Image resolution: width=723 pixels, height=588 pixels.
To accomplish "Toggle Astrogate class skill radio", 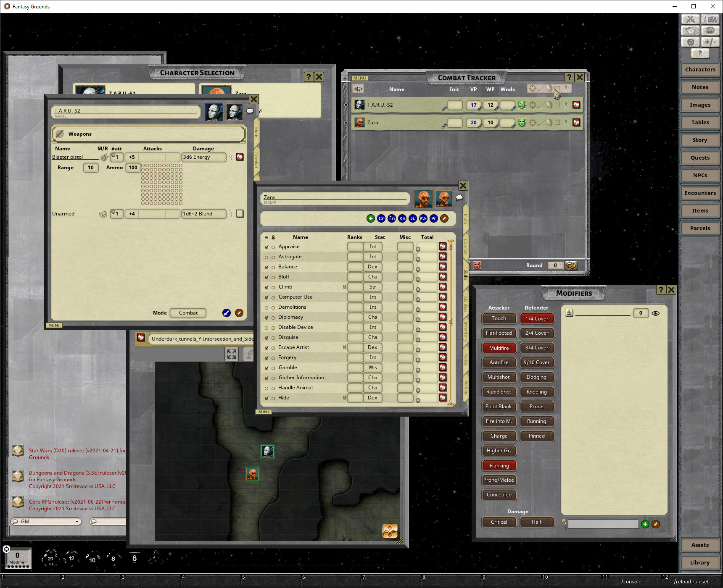I will pos(267,257).
